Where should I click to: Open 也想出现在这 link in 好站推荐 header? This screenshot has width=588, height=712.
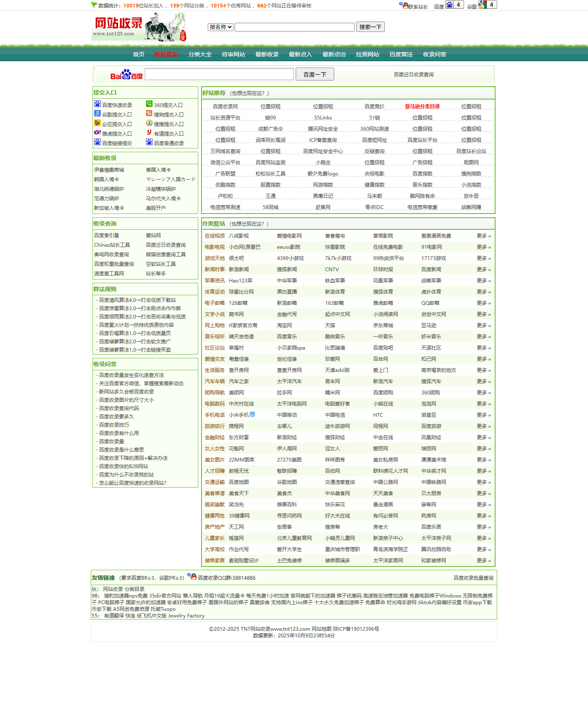click(x=249, y=93)
